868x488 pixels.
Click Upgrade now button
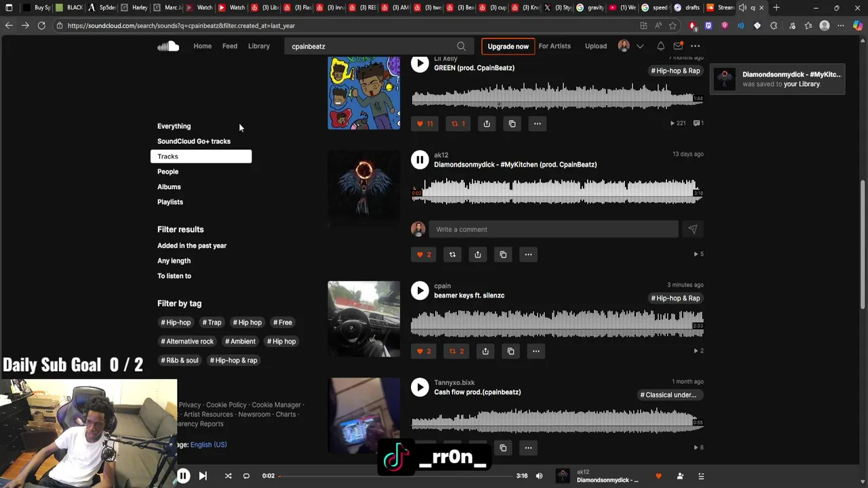click(x=508, y=46)
